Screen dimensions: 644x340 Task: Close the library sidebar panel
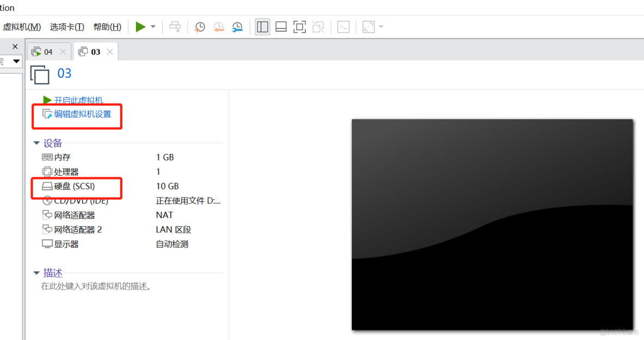[x=15, y=46]
